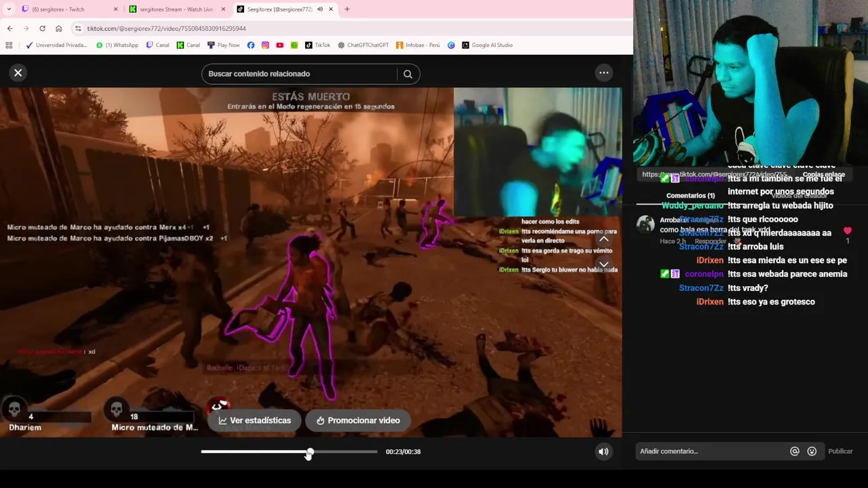Open the Facebook bookmark icon
868x488 pixels.
pyautogui.click(x=251, y=45)
